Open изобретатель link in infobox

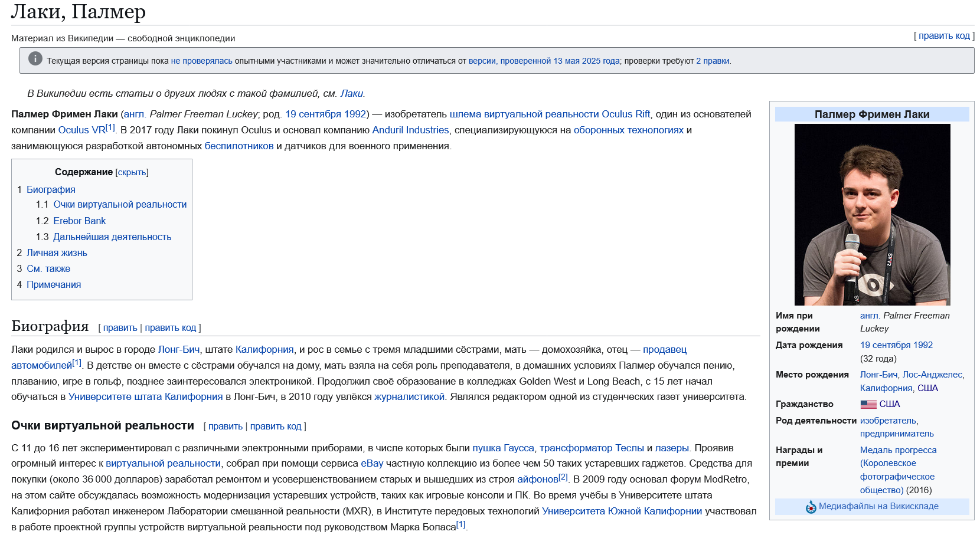[x=888, y=421]
